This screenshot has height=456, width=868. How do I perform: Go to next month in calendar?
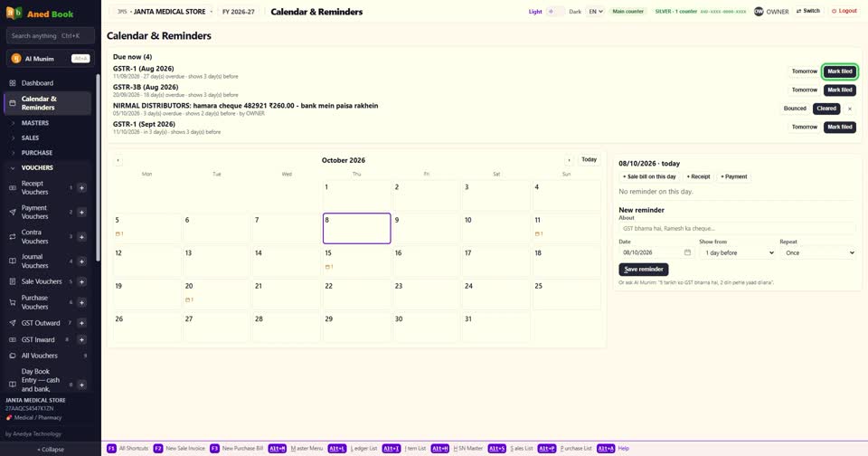pyautogui.click(x=569, y=161)
